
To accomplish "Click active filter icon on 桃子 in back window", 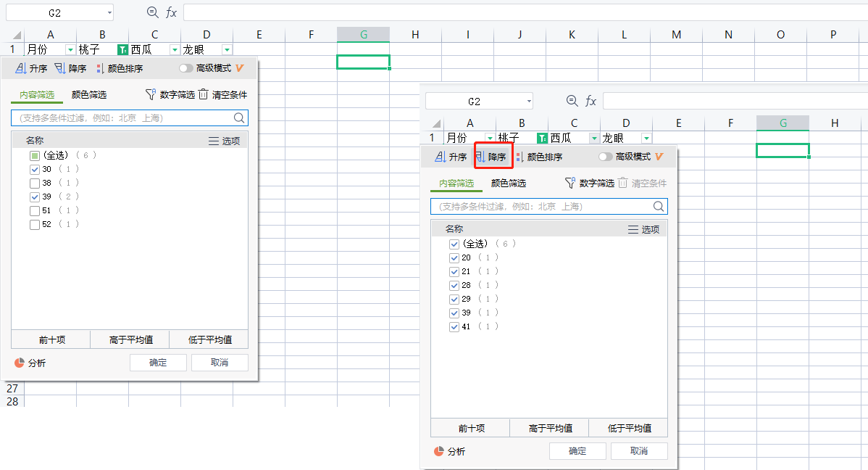I will click(122, 50).
